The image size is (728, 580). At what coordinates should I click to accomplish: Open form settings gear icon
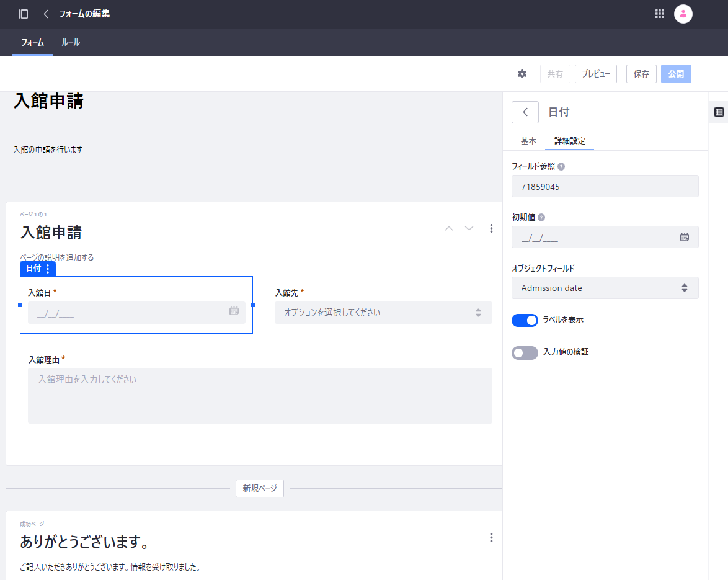pyautogui.click(x=522, y=74)
